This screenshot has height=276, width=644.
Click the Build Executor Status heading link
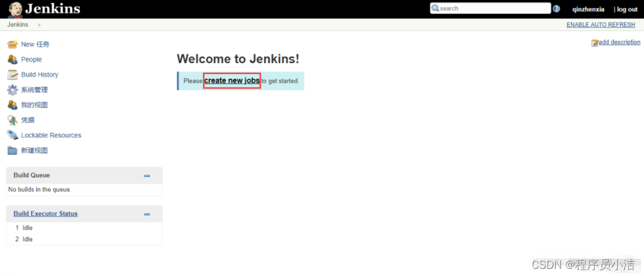click(x=46, y=214)
